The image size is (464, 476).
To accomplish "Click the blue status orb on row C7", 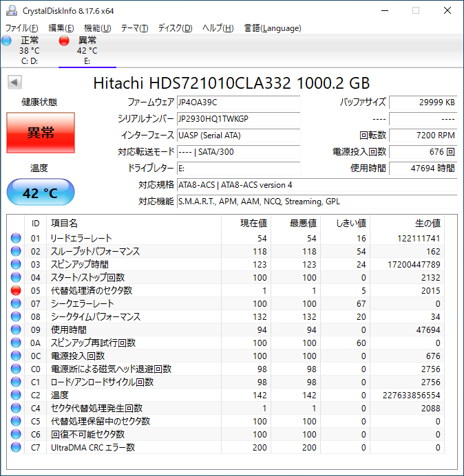I will [x=16, y=447].
